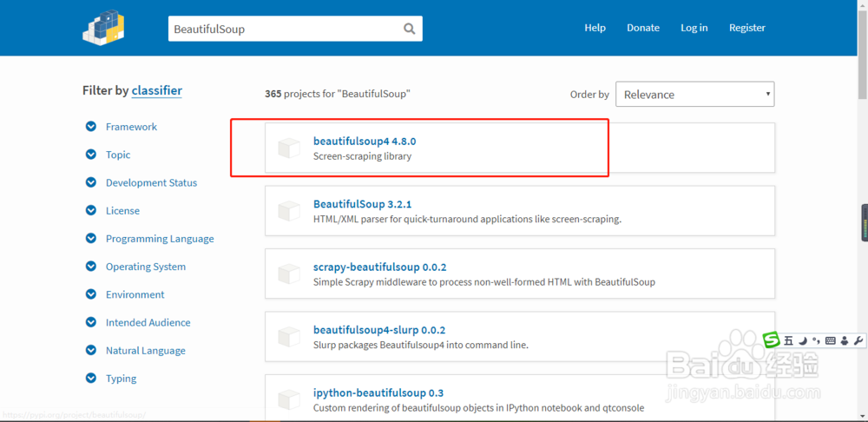Screen dimensions: 868x422
Task: Expand the Environment filter chevron
Action: click(x=91, y=294)
